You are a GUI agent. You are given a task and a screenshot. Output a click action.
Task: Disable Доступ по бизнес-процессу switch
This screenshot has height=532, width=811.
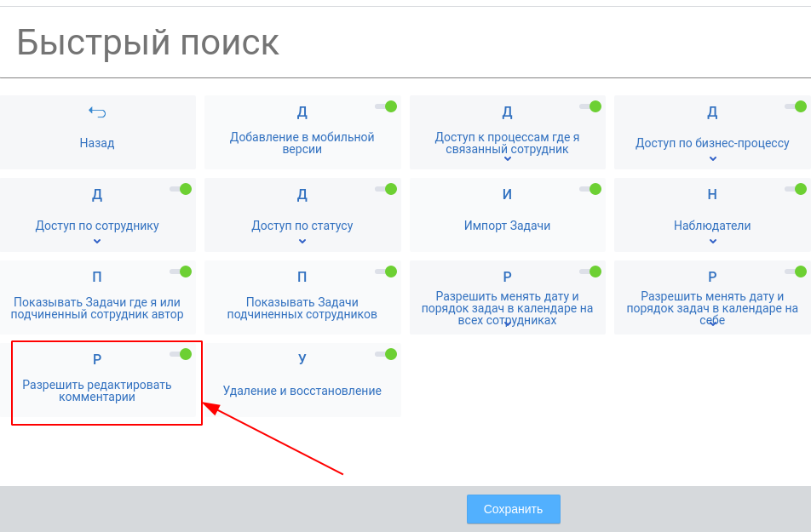point(796,106)
